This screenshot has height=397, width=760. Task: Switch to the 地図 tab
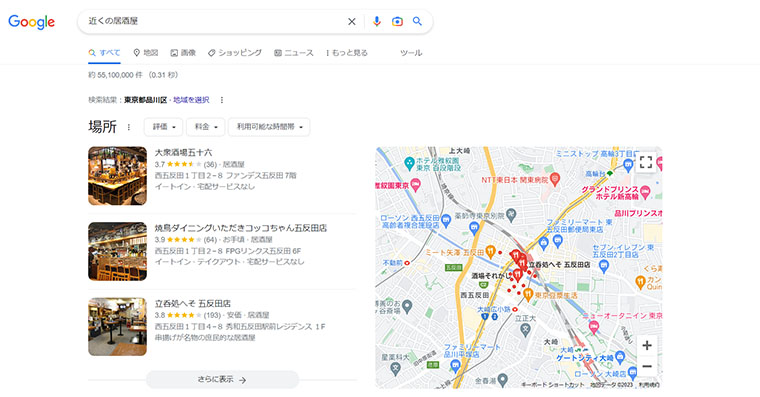tap(146, 53)
